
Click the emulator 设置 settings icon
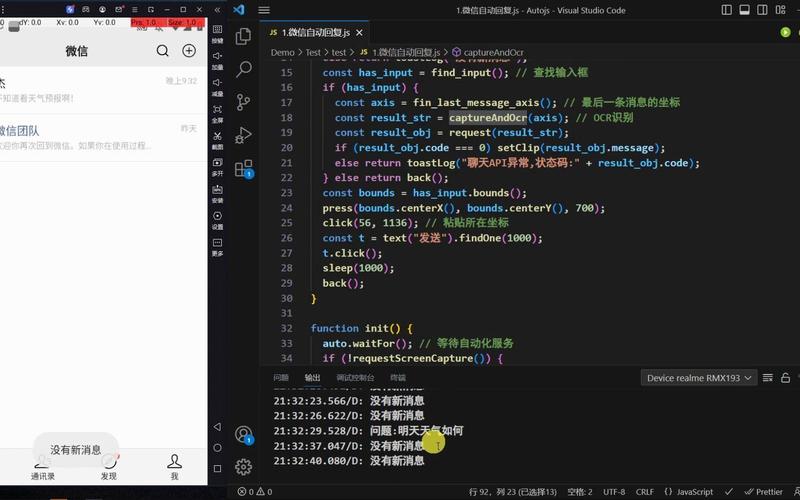point(217,219)
